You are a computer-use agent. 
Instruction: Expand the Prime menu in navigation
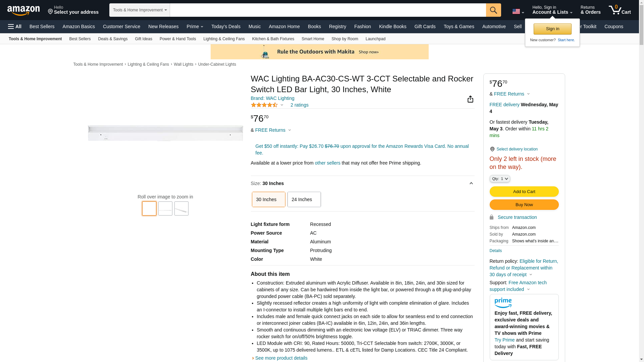[x=195, y=26]
